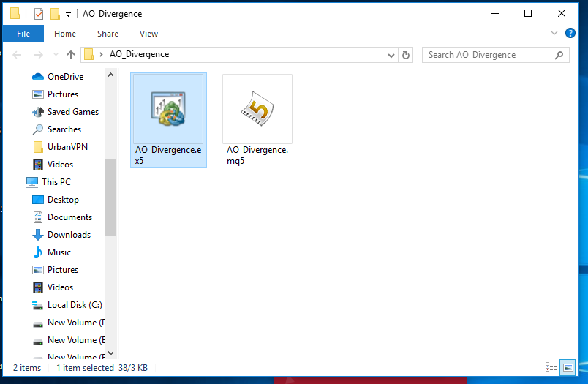Image resolution: width=588 pixels, height=384 pixels.
Task: Open Pictures folder under This PC
Action: tap(63, 270)
